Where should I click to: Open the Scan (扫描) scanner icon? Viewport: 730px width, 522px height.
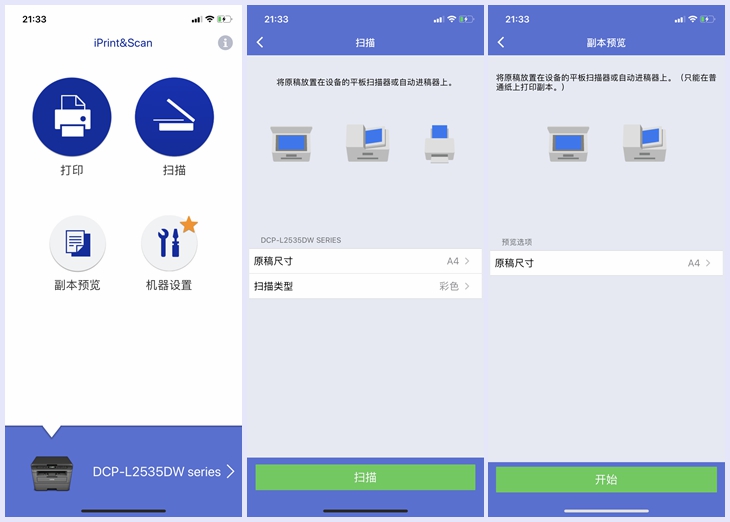pos(174,117)
